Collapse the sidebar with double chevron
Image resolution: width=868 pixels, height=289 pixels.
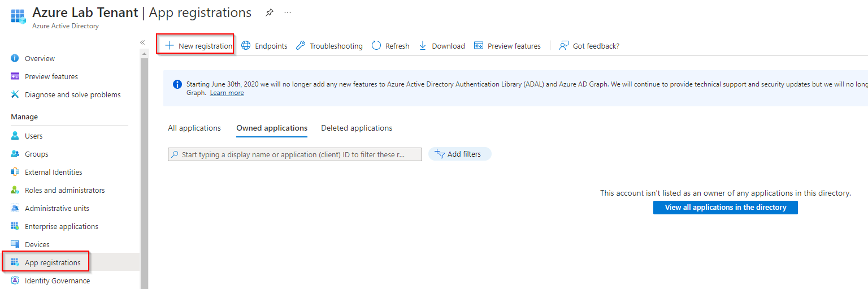pyautogui.click(x=142, y=42)
